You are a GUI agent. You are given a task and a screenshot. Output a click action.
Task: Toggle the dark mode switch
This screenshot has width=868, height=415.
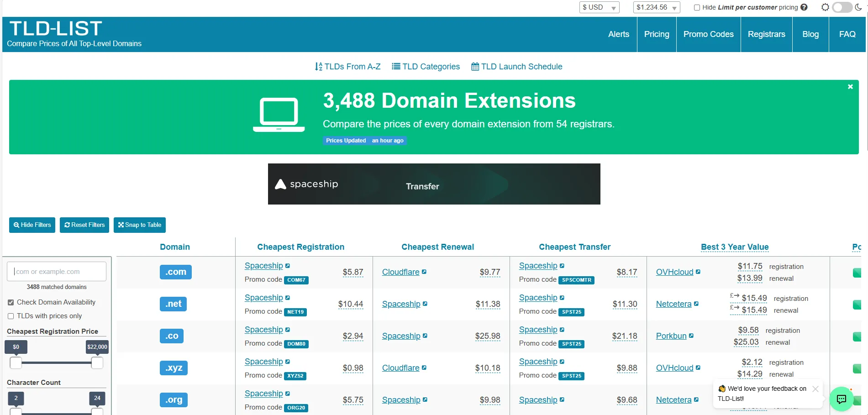click(x=842, y=7)
